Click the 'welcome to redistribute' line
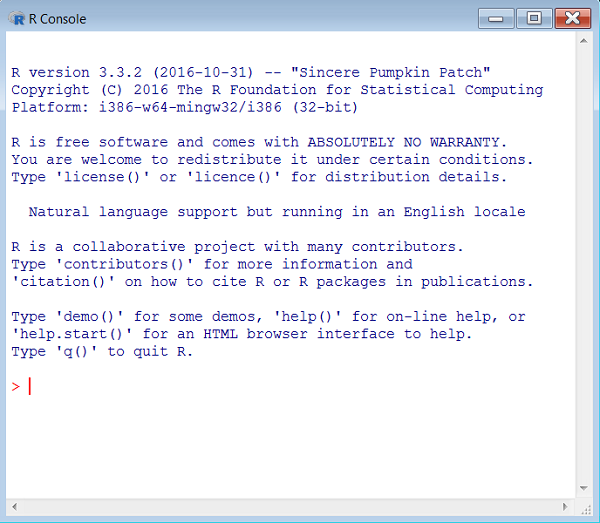The height and width of the screenshot is (523, 600). [x=272, y=160]
